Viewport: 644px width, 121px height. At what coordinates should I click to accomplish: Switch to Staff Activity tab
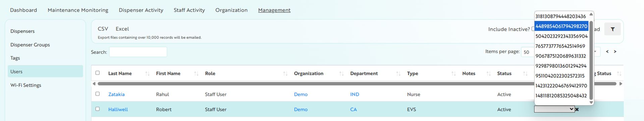189,10
